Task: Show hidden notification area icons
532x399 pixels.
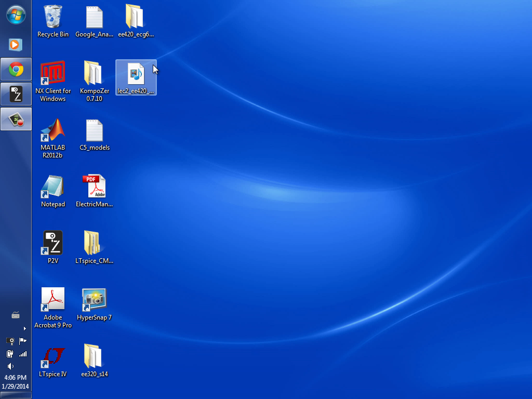Action: coord(24,328)
